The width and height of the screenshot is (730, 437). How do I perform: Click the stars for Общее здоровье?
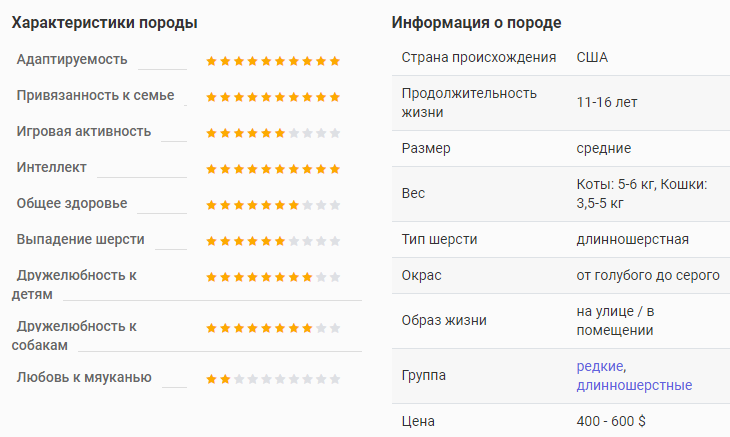click(x=273, y=205)
